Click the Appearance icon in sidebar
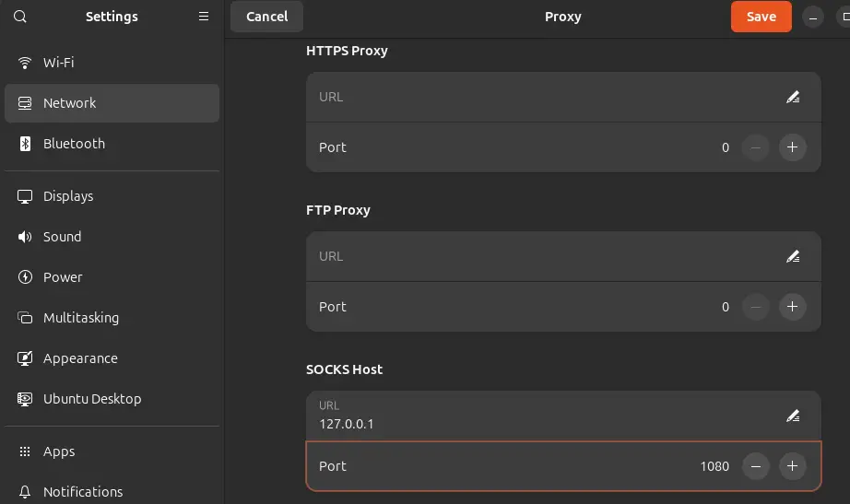Viewport: 850px width, 504px height. click(x=24, y=358)
